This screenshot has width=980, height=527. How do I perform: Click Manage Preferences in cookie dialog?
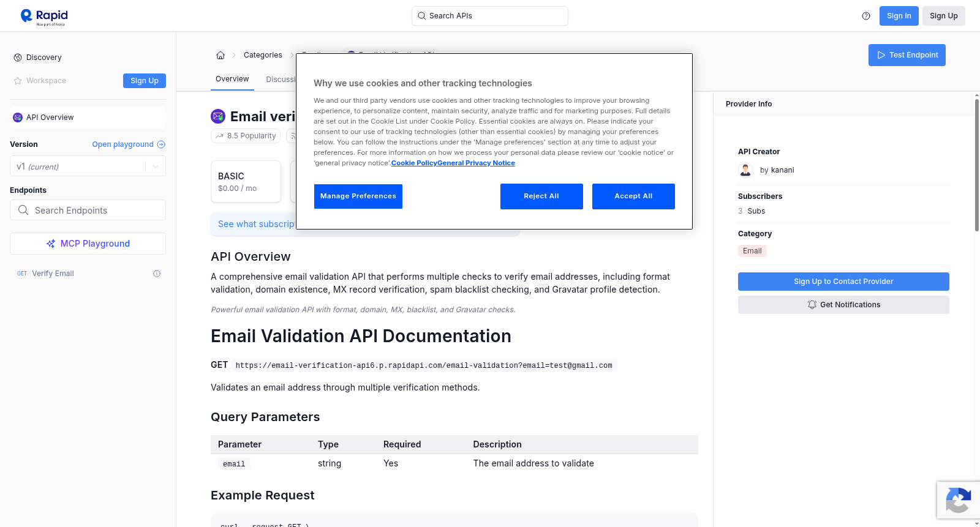tap(358, 196)
